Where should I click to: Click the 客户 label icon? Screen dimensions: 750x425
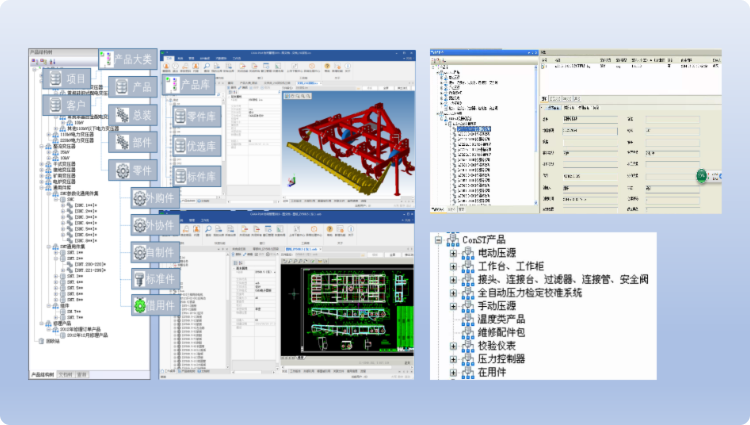click(55, 102)
